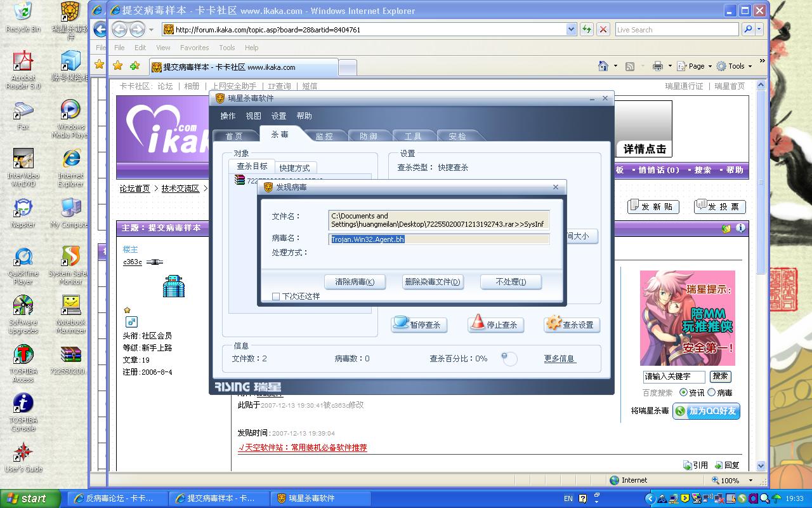Open 查杀设置 scan settings
Viewport: 812px width, 508px height.
point(572,324)
